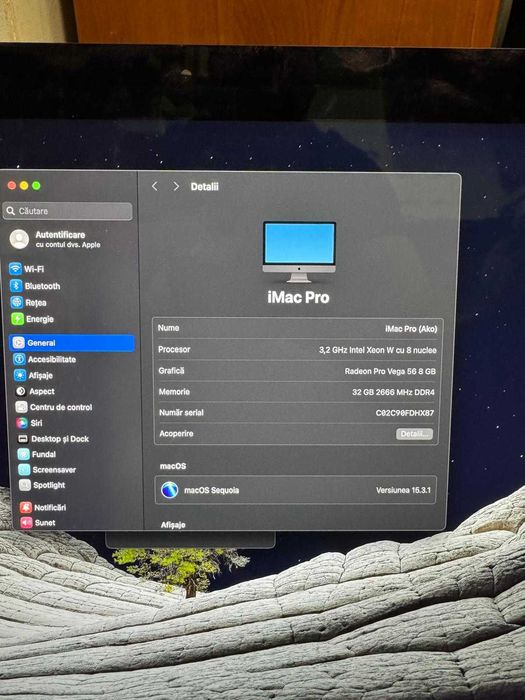Go forward with the right chevron
The height and width of the screenshot is (700, 525).
pyautogui.click(x=176, y=186)
